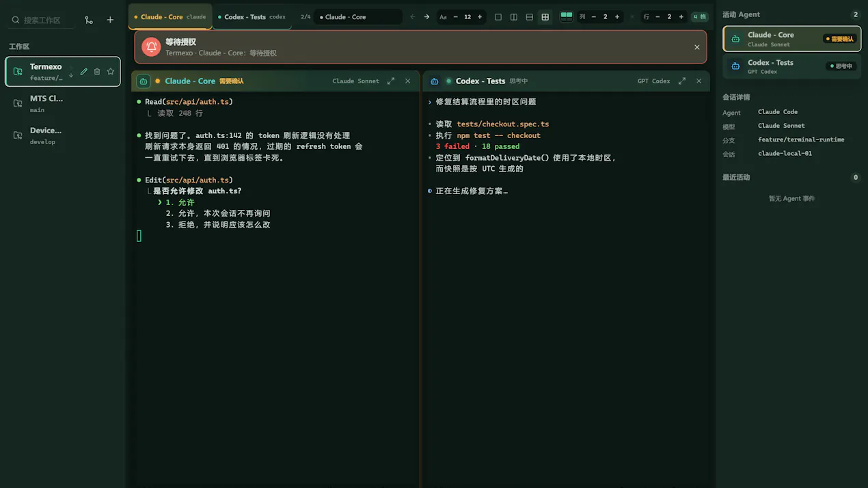Choose option 1. 允许
The width and height of the screenshot is (868, 488).
[x=180, y=202]
